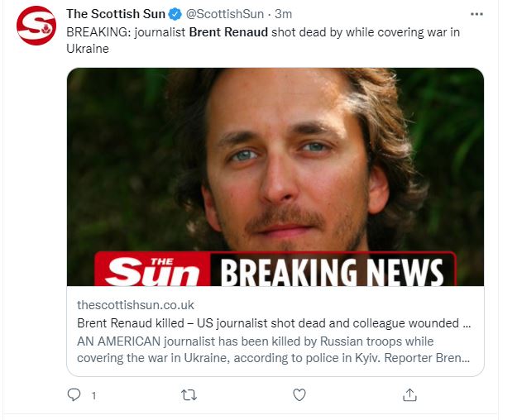517x420 pixels.
Task: Click thescottishsun.co.uk domain in card
Action: (136, 305)
